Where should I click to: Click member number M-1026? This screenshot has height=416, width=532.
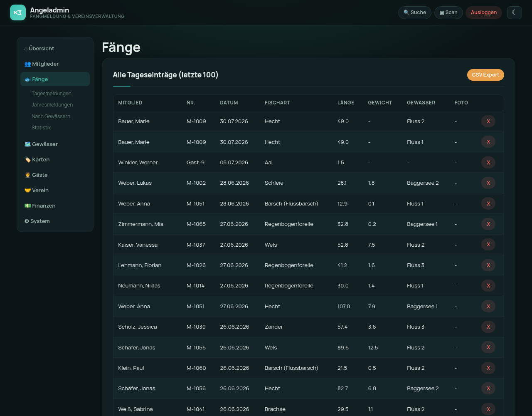click(196, 265)
